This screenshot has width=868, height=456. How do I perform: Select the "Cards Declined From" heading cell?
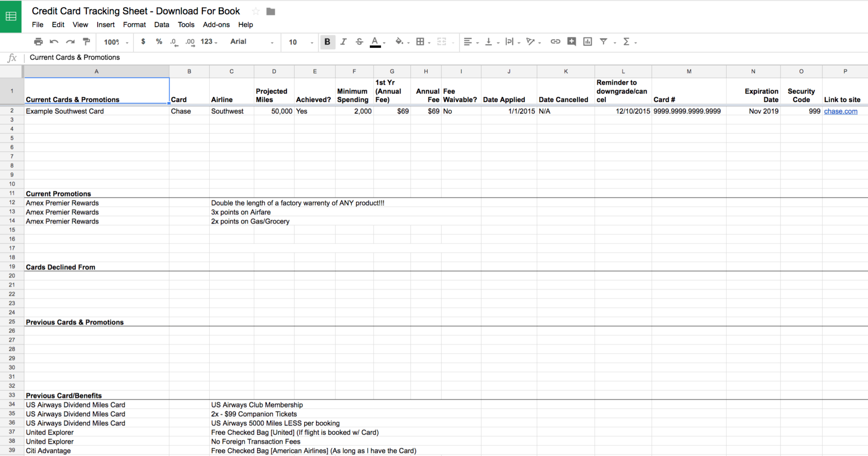[x=96, y=267]
